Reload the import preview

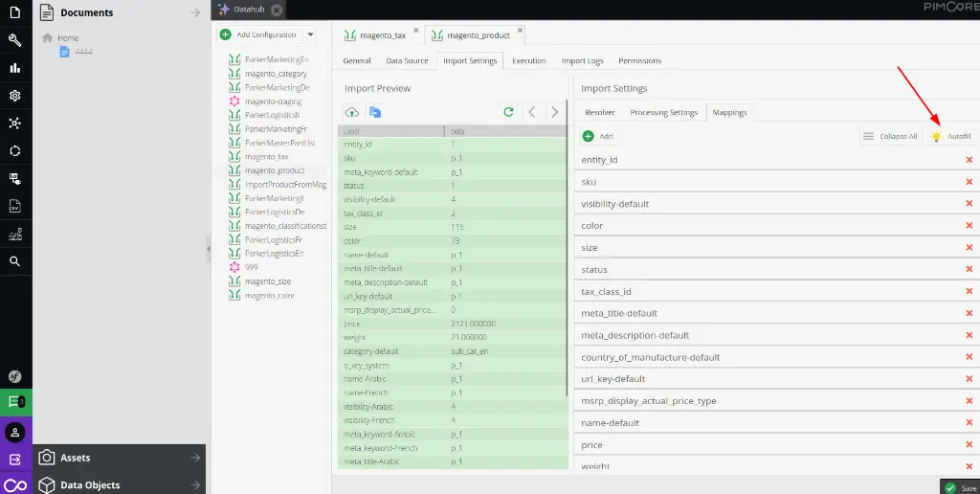[x=508, y=112]
